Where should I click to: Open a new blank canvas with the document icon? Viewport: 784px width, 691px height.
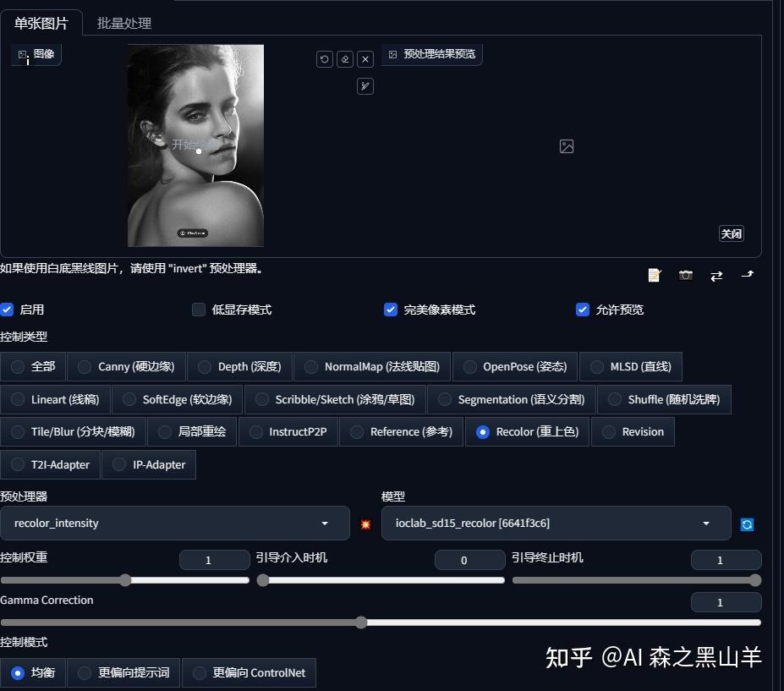(x=654, y=275)
